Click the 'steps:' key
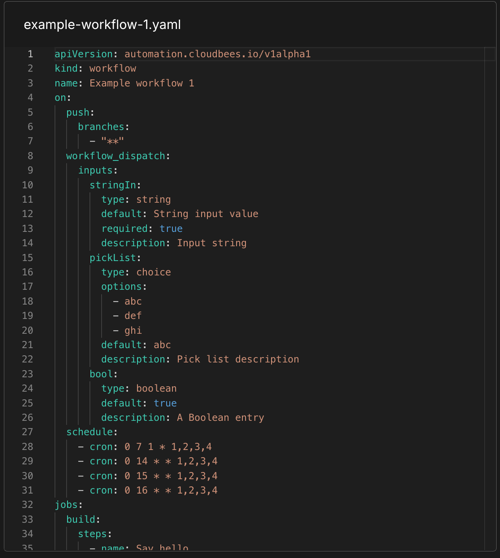Viewport: 500px width, 558px height. click(x=95, y=534)
